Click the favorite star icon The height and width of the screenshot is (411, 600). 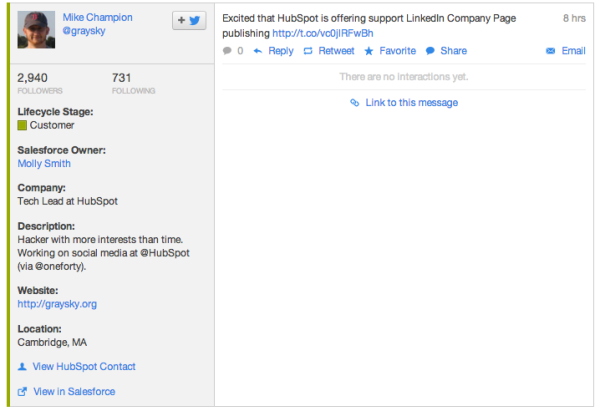point(368,51)
